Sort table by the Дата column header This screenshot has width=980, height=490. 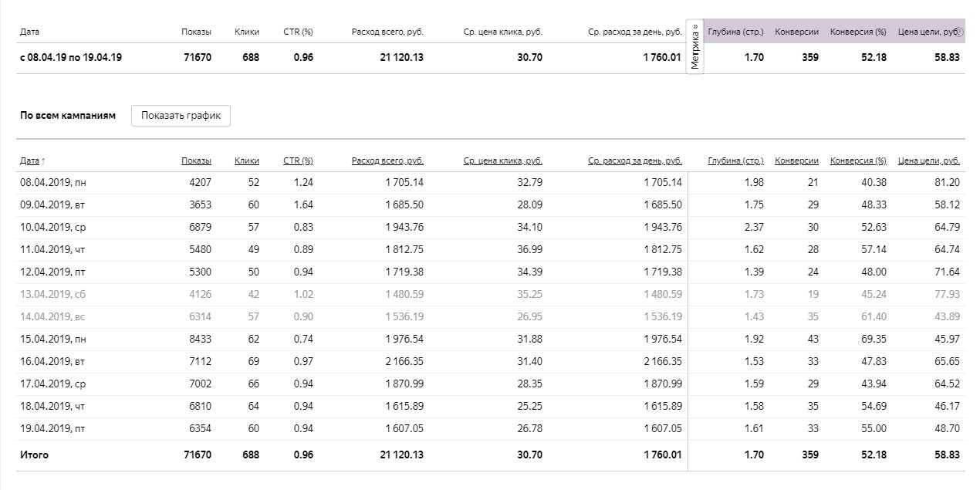point(31,161)
